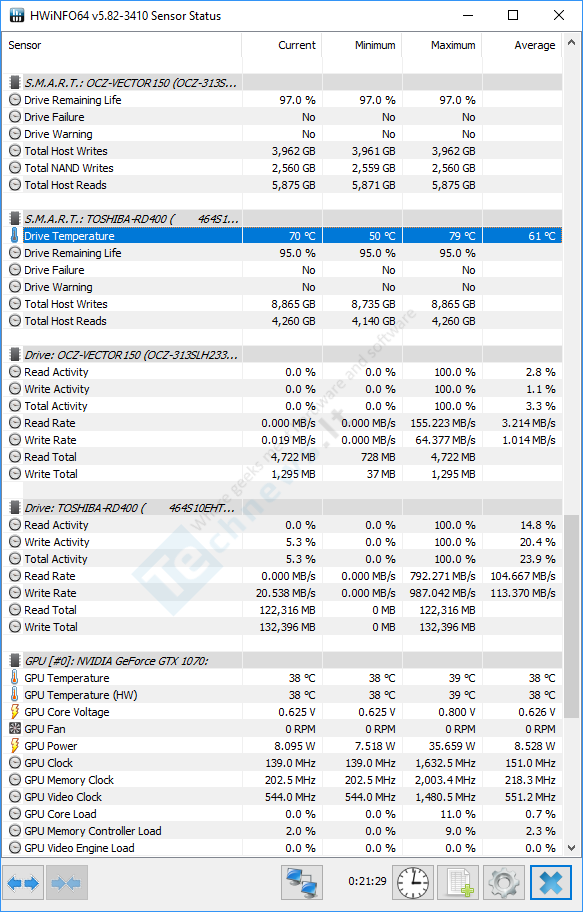This screenshot has height=912, width=583.
Task: Open the network monitoring computers icon
Action: click(x=302, y=884)
